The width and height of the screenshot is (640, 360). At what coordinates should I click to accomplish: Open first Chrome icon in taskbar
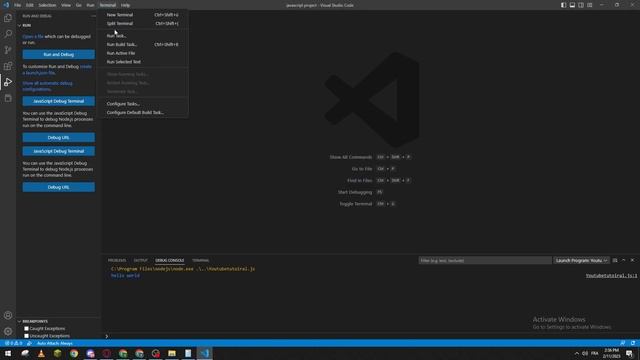click(x=74, y=353)
